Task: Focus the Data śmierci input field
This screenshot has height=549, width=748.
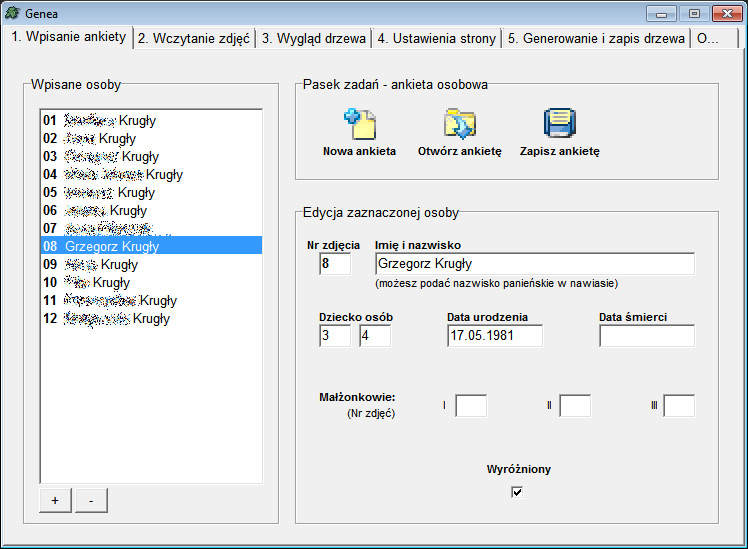Action: pyautogui.click(x=646, y=336)
